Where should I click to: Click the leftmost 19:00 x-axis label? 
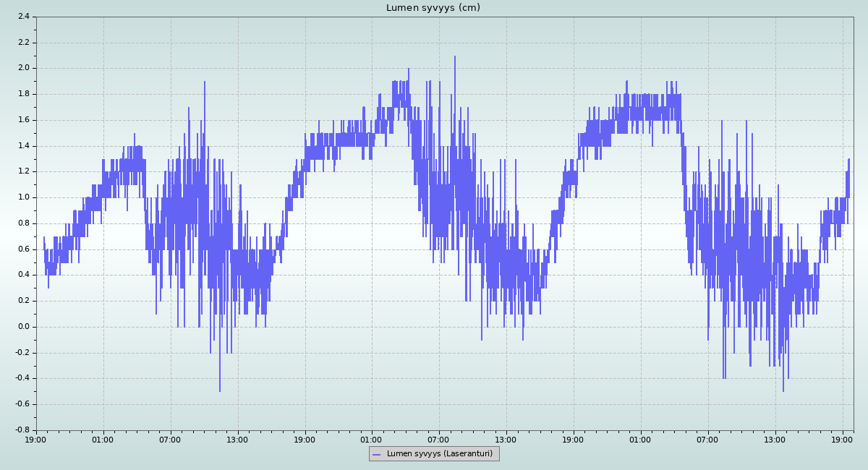(x=36, y=439)
